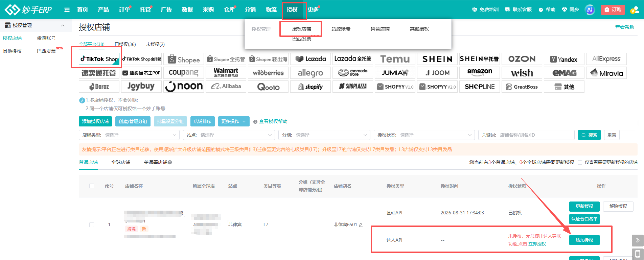
Task: Collapse the 授权管理 sidebar section
Action: [63, 25]
